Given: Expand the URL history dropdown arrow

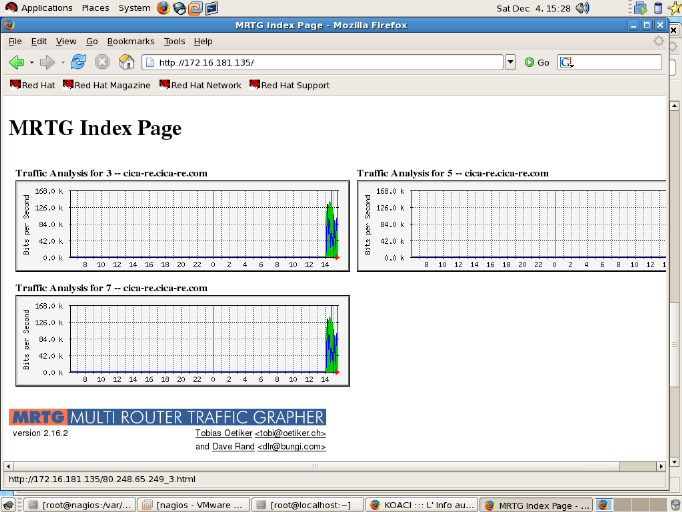Looking at the screenshot, I should coord(510,62).
